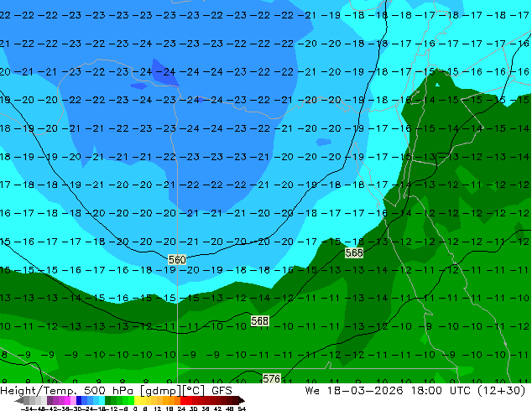
Task: Click the 576 height contour label
Action: point(271,378)
